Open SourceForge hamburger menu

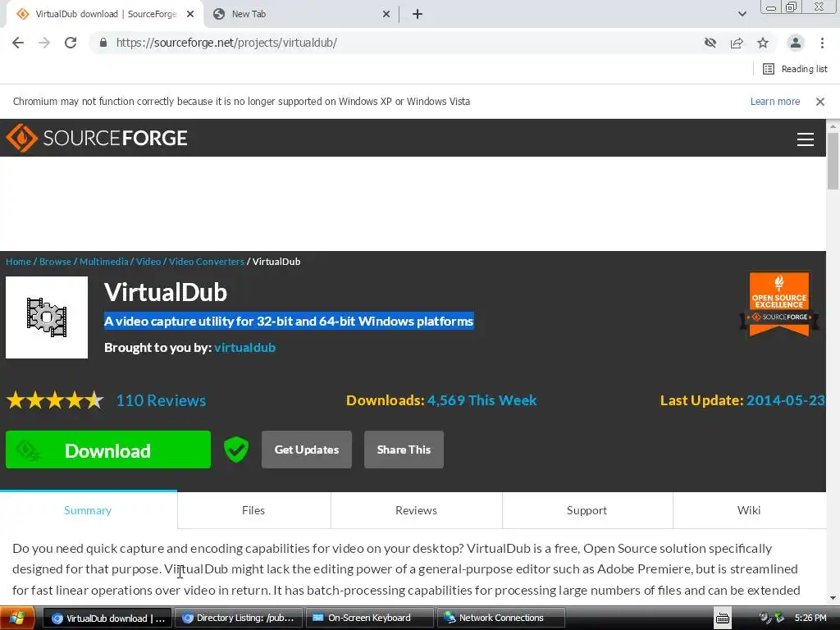click(806, 139)
